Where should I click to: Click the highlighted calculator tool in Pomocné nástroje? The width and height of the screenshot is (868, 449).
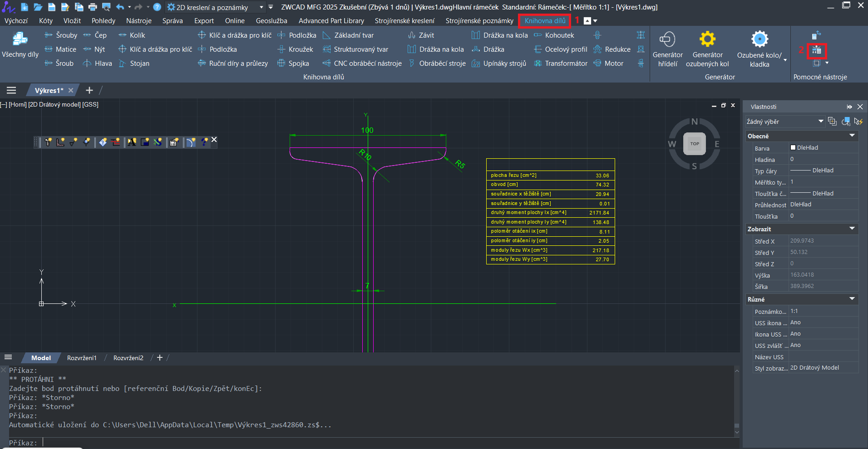[817, 50]
